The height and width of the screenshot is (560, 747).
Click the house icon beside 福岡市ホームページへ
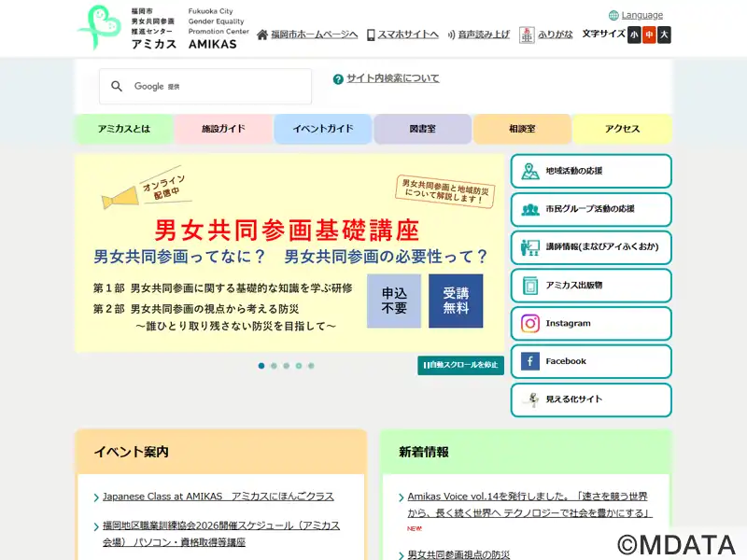click(x=262, y=35)
